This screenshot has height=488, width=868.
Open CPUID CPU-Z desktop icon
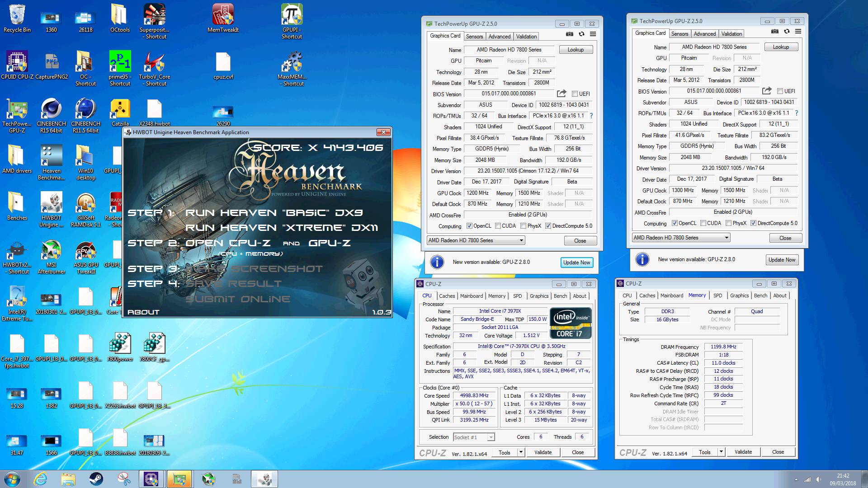pyautogui.click(x=17, y=65)
